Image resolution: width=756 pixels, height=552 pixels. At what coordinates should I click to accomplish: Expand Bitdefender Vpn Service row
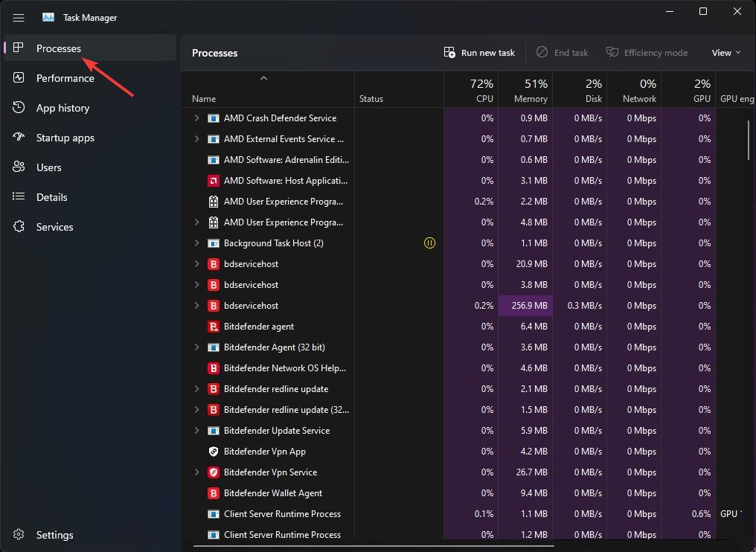pos(196,472)
